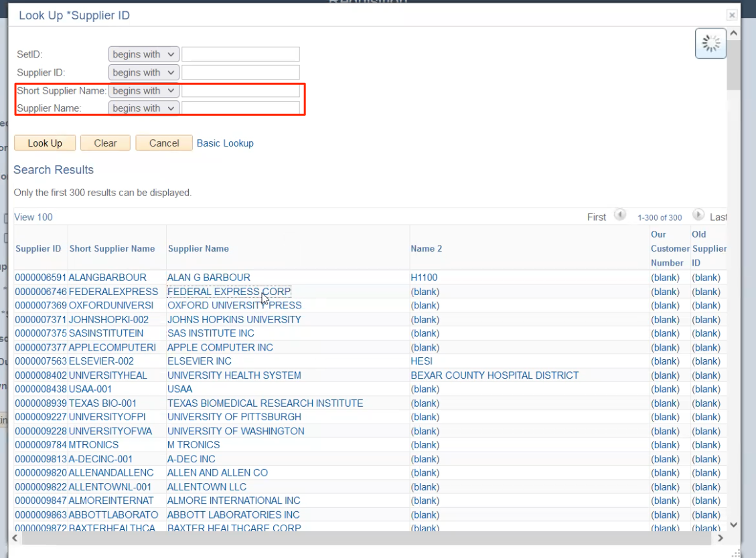Image resolution: width=756 pixels, height=558 pixels.
Task: Focus the Supplier Name text field
Action: click(x=240, y=108)
